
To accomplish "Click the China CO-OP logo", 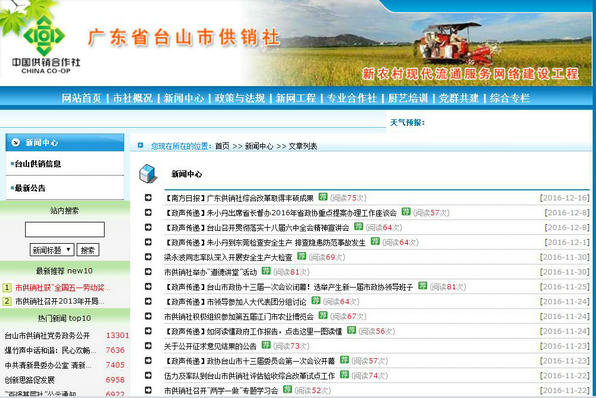I will tap(45, 44).
